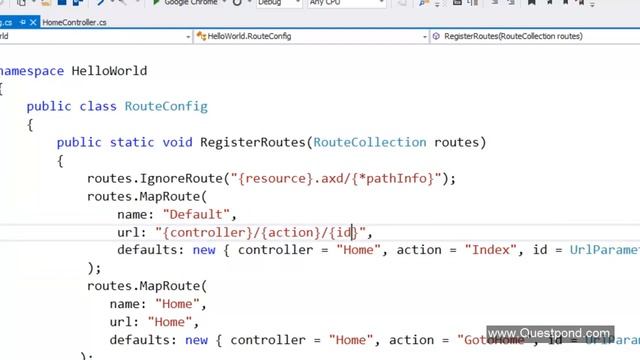Screen dimensions: 640x360
Task: Click RouteCollection parameter type in code editor
Action: tap(370, 142)
